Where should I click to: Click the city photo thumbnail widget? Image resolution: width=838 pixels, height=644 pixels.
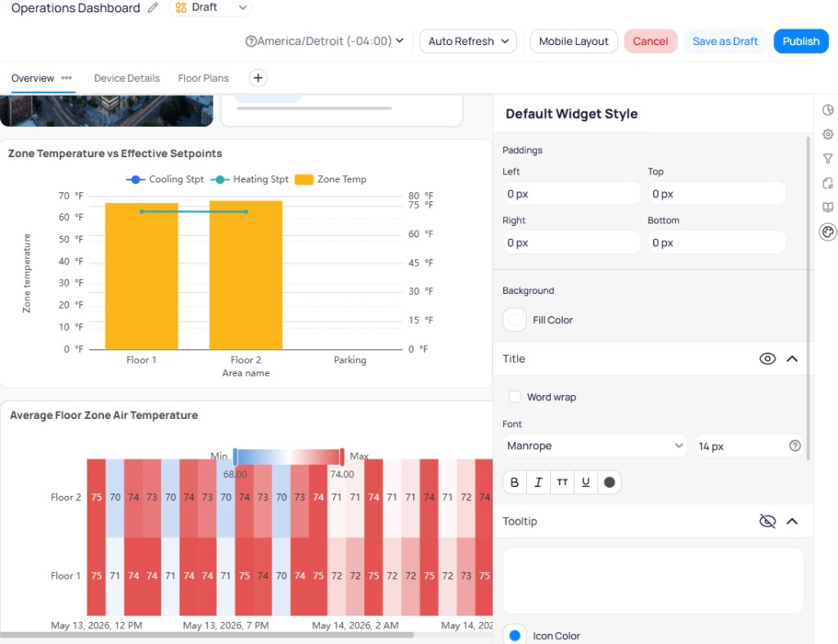[x=106, y=110]
